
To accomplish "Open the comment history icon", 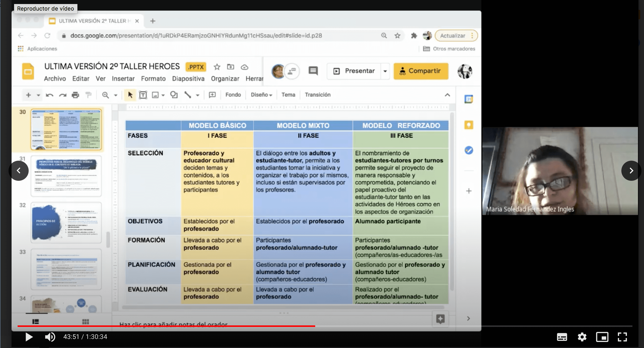I will coord(313,71).
